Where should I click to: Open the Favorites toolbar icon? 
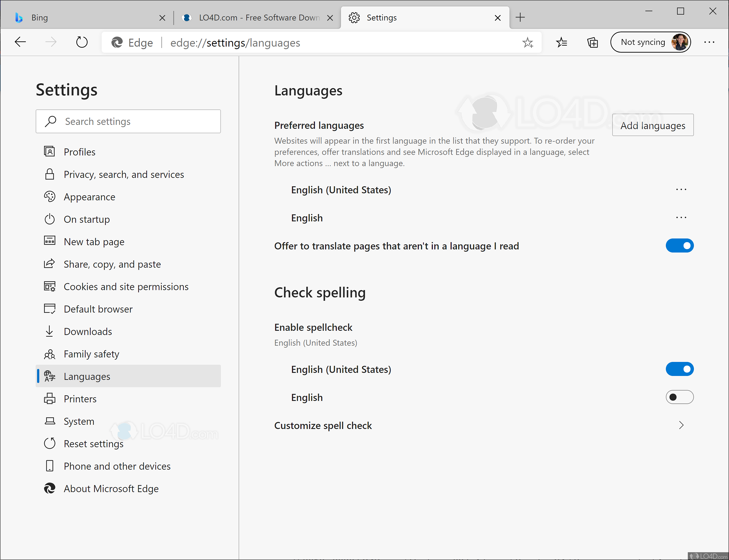tap(562, 42)
